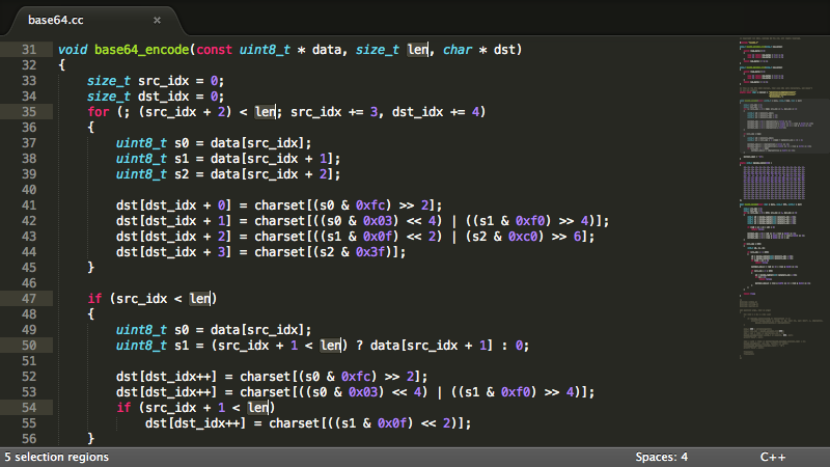The width and height of the screenshot is (831, 468).
Task: Click 'data[src_idx + 1]' on line 50
Action: 431,346
